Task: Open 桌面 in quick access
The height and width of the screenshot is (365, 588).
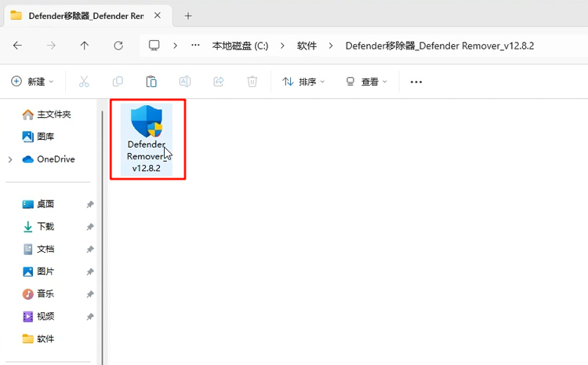Action: (x=38, y=204)
